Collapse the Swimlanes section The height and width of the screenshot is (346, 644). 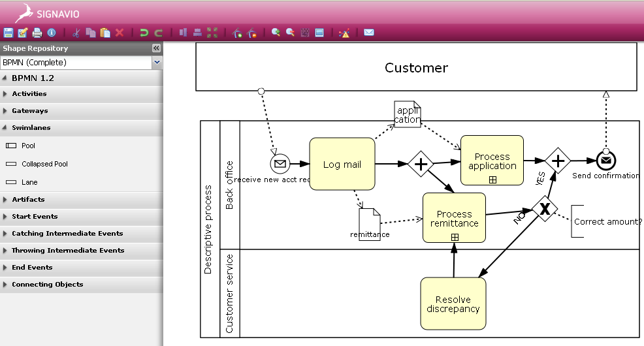click(31, 128)
